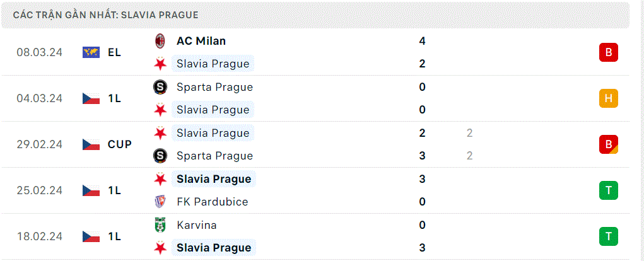
Task: Click the AC Milan club crest
Action: coord(160,41)
